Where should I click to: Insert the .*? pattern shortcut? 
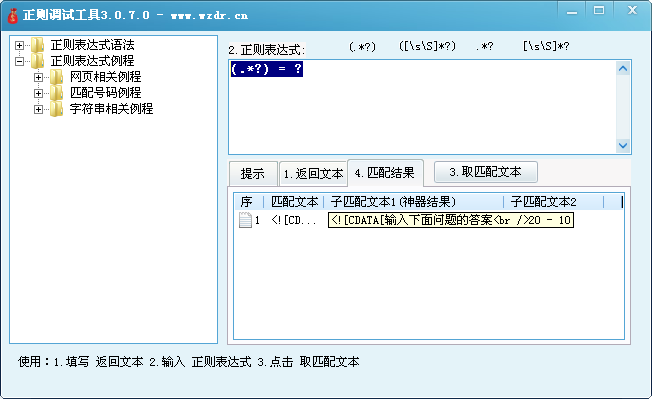point(485,47)
